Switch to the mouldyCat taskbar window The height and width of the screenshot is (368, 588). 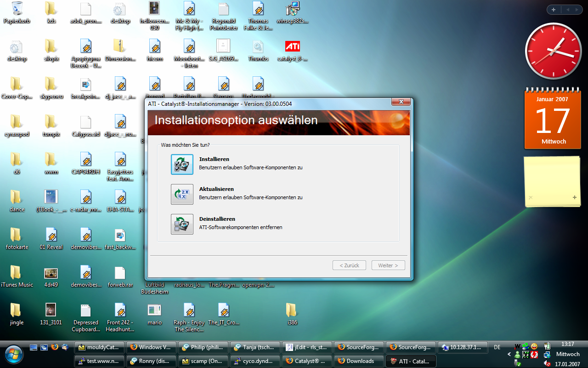pyautogui.click(x=99, y=347)
